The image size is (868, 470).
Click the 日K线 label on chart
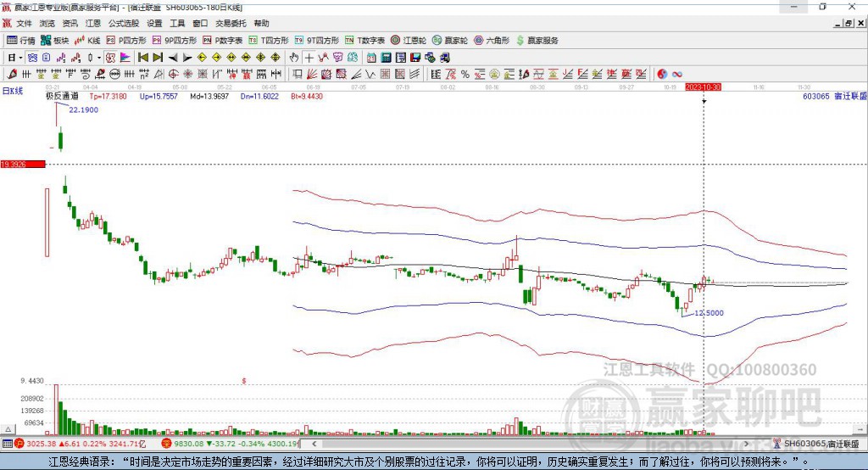(12, 91)
